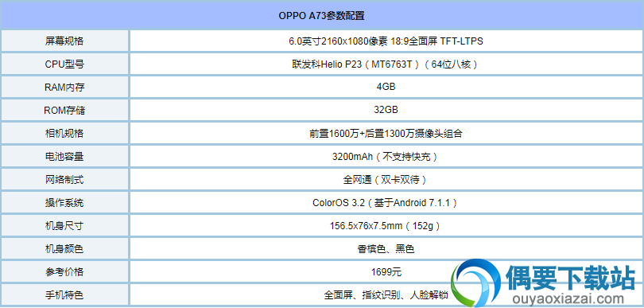Click the 4GB RAM value
Viewport: 644px width, 308px height.
click(386, 88)
